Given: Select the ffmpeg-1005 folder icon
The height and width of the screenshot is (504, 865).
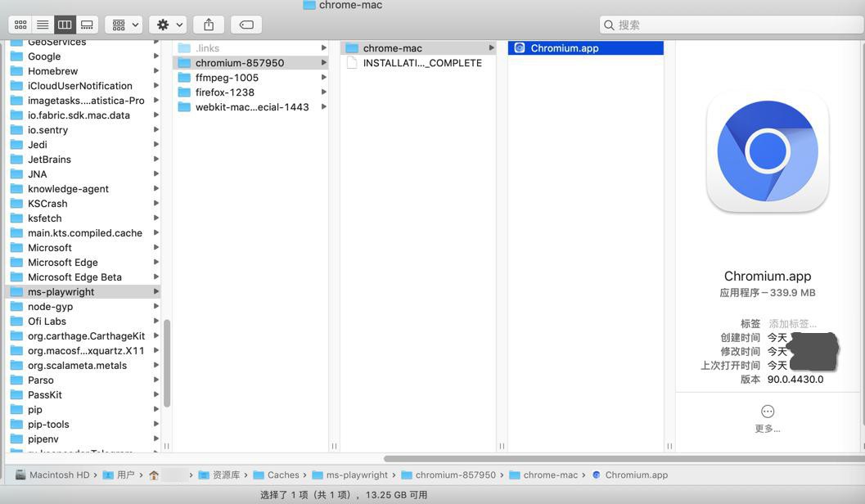Looking at the screenshot, I should [184, 78].
